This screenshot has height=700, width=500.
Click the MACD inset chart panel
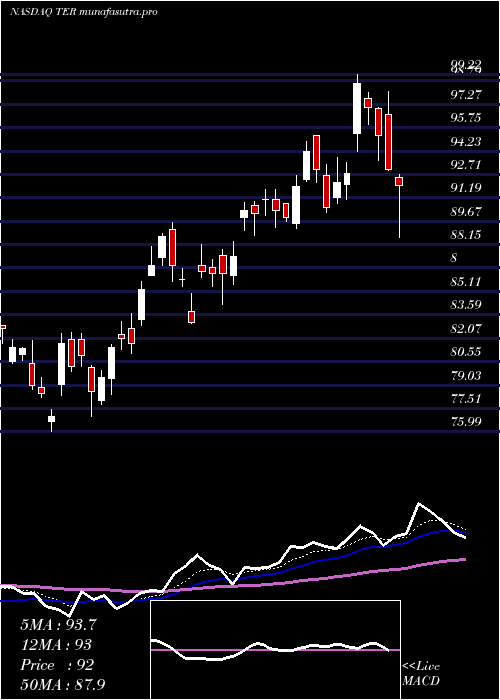[275, 650]
